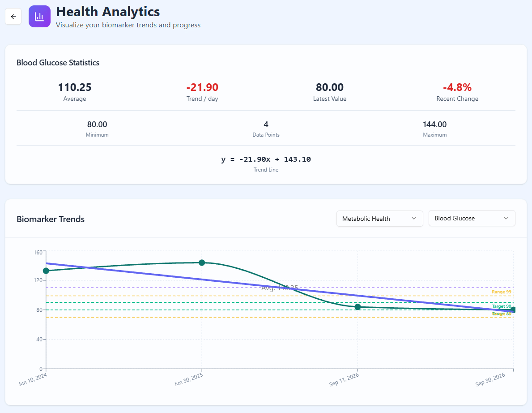The image size is (532, 413).
Task: Click the Range 99 chart label
Action: [502, 292]
